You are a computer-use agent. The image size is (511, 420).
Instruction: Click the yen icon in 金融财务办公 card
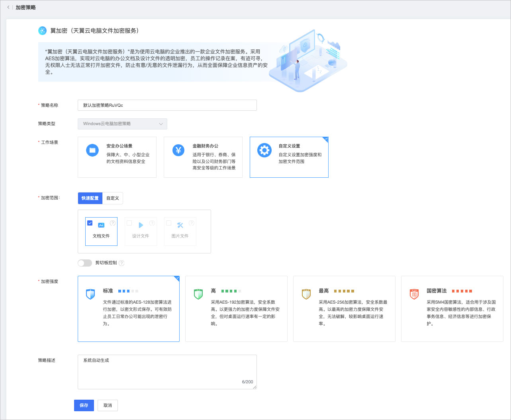(x=178, y=150)
